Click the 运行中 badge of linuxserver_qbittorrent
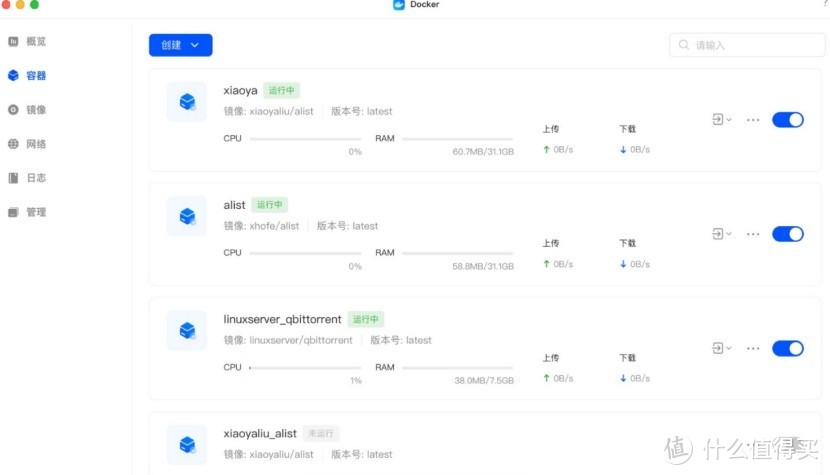 click(366, 319)
